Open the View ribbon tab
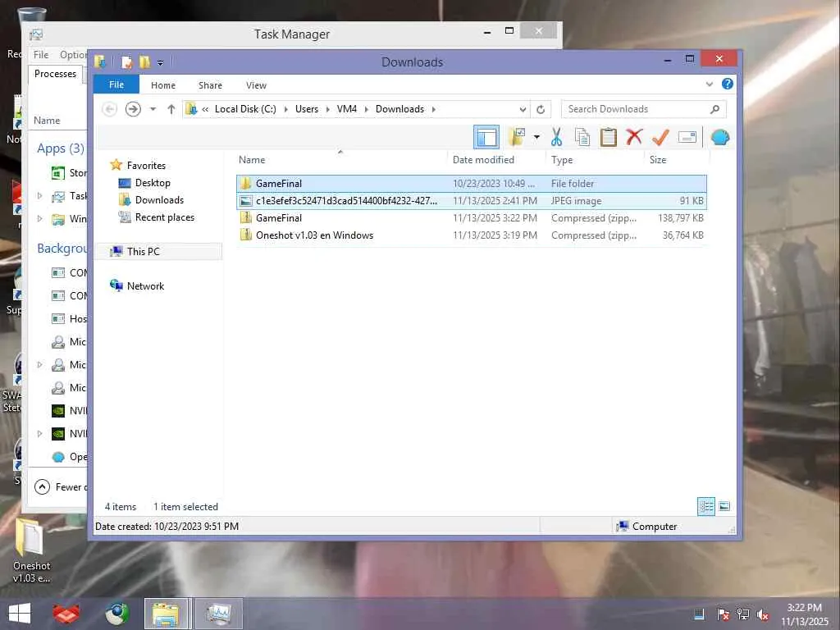Screen dimensions: 840x630 pyautogui.click(x=256, y=85)
